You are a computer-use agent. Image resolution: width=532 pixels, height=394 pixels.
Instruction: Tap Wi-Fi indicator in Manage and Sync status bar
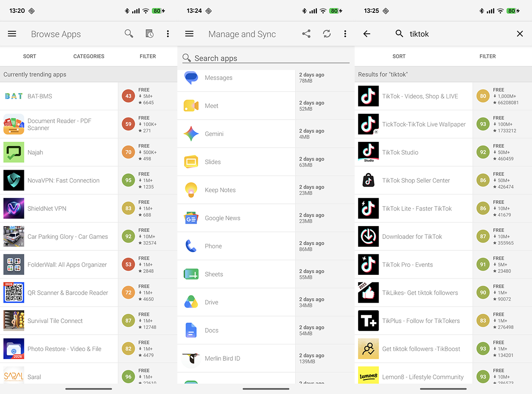[323, 11]
